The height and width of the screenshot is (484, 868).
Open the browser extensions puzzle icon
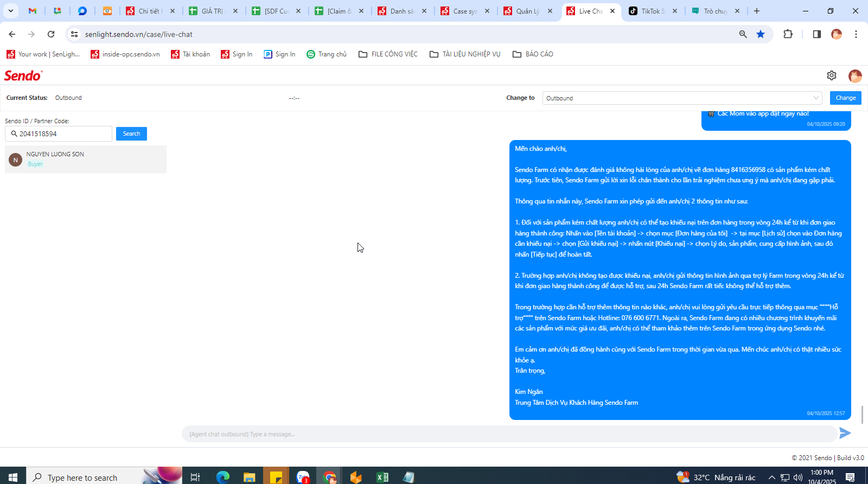[x=788, y=34]
